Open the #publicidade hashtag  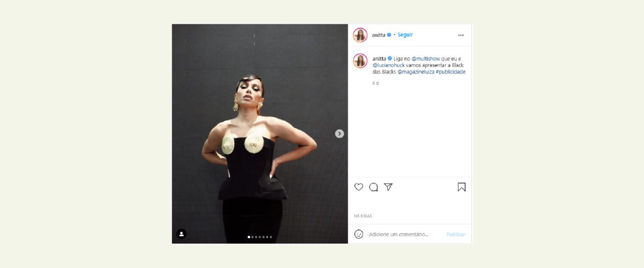pyautogui.click(x=450, y=72)
